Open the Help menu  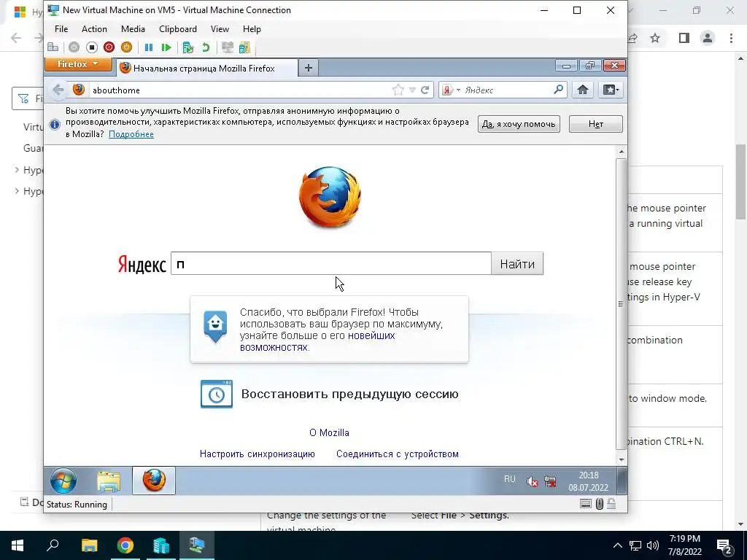pos(252,29)
